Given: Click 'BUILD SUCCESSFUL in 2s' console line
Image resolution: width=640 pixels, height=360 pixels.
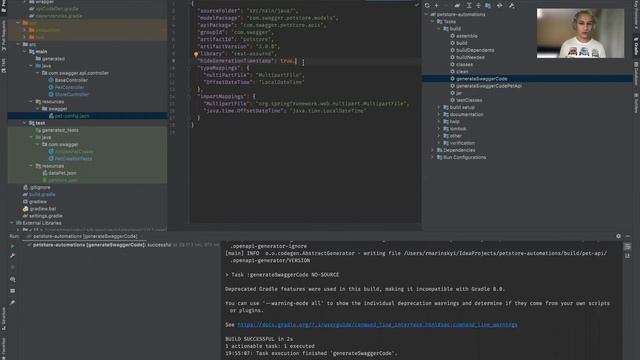Looking at the screenshot, I should [x=259, y=339].
